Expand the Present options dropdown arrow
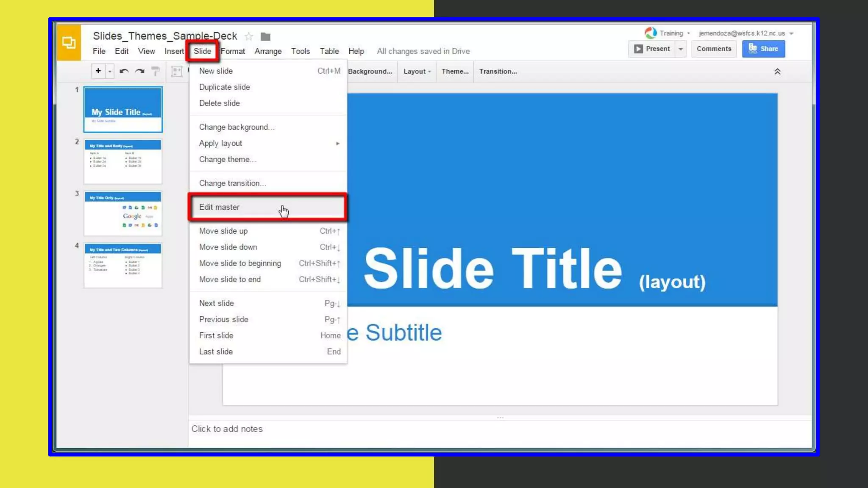Viewport: 868px width, 488px height. tap(681, 49)
